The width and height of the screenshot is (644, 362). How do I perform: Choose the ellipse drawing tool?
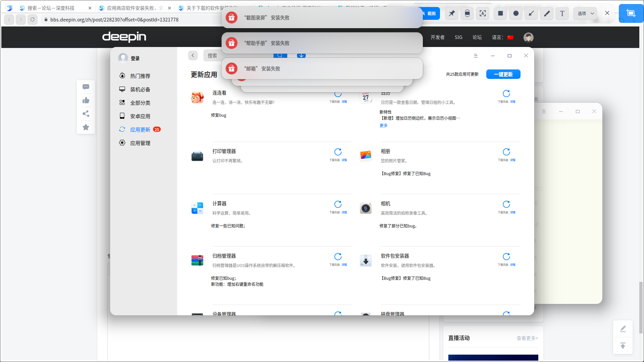(516, 13)
